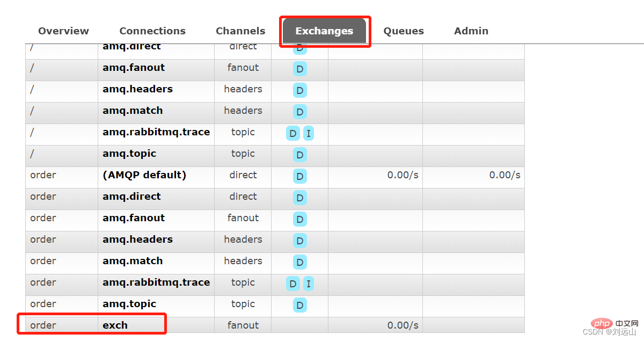The image size is (644, 341).
Task: Click the D badge for order amq.rabbitmq.trace
Action: [x=293, y=284]
